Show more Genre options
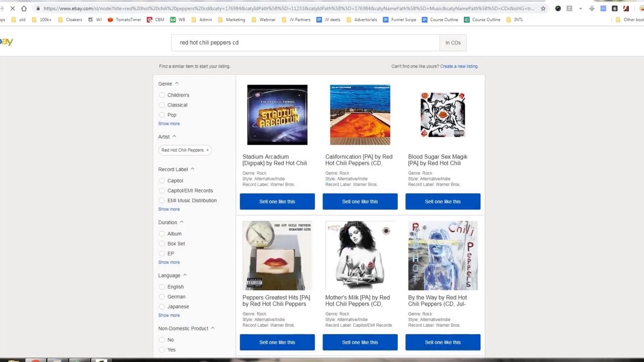The width and height of the screenshot is (644, 362). pyautogui.click(x=169, y=124)
